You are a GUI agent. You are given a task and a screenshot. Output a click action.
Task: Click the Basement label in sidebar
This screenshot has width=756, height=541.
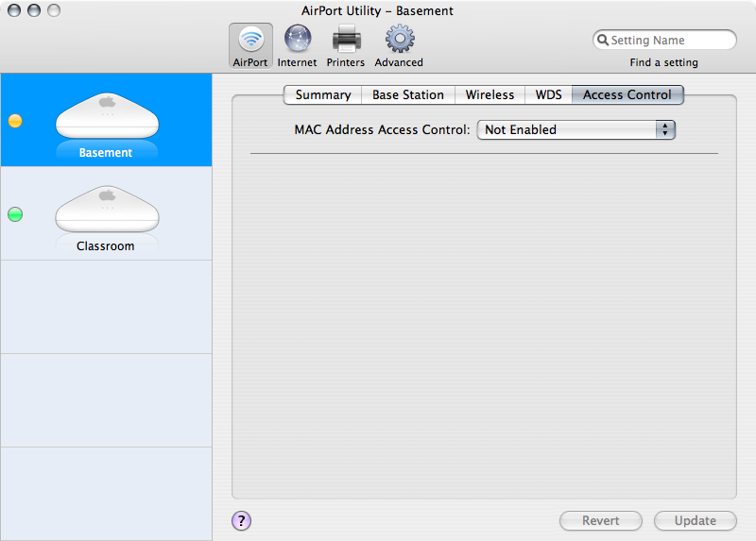pyautogui.click(x=106, y=153)
